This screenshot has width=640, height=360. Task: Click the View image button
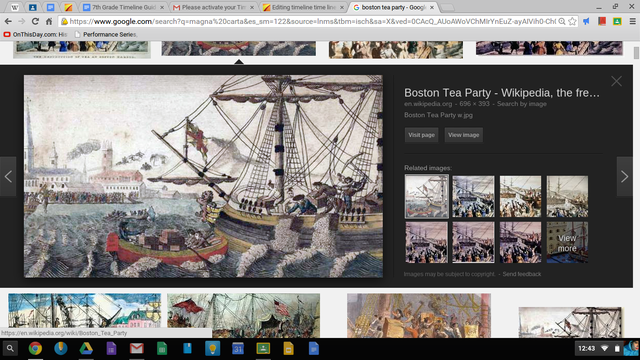coord(463,135)
